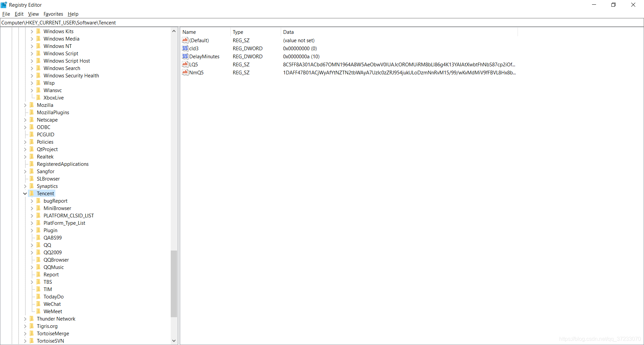644x345 pixels.
Task: Expand the QQ2009 key
Action: pyautogui.click(x=32, y=253)
